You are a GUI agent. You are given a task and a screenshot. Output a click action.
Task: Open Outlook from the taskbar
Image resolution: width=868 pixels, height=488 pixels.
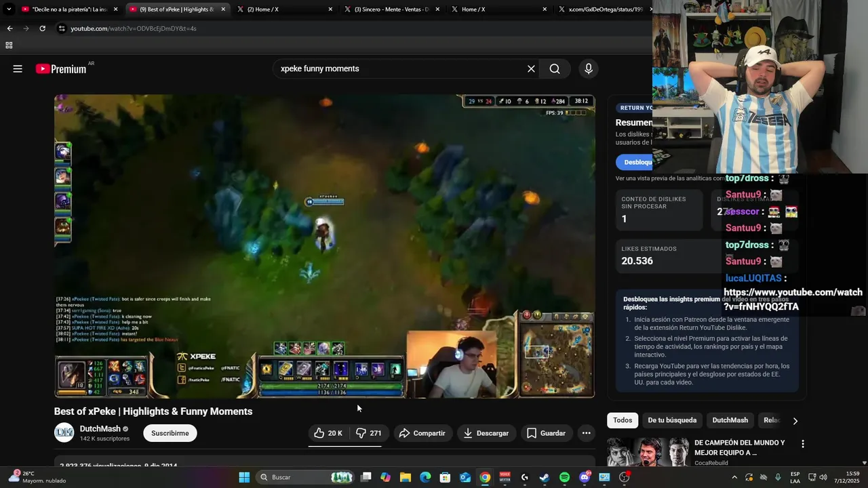465,477
